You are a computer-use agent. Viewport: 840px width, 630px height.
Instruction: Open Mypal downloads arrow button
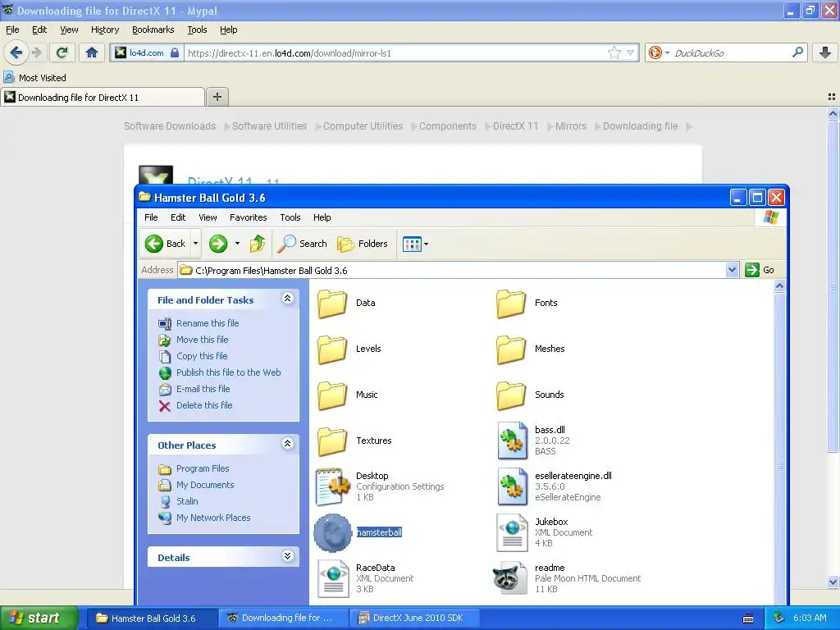[x=825, y=52]
